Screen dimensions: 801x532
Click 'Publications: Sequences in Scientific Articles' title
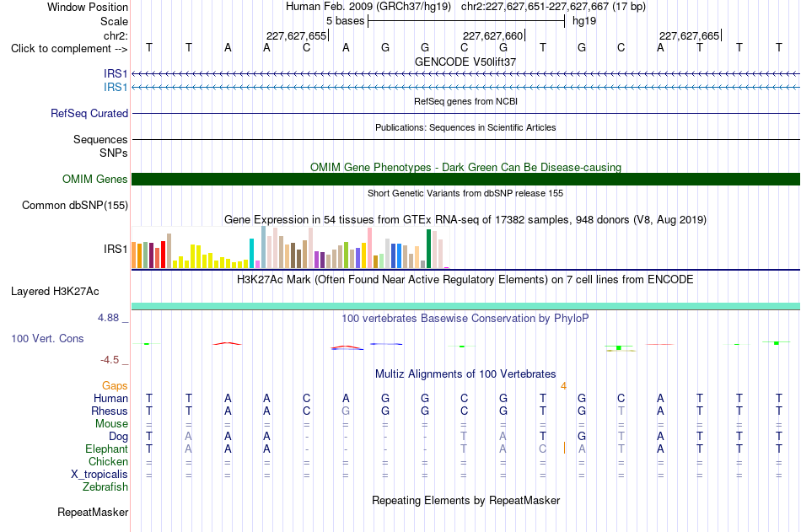pyautogui.click(x=465, y=127)
